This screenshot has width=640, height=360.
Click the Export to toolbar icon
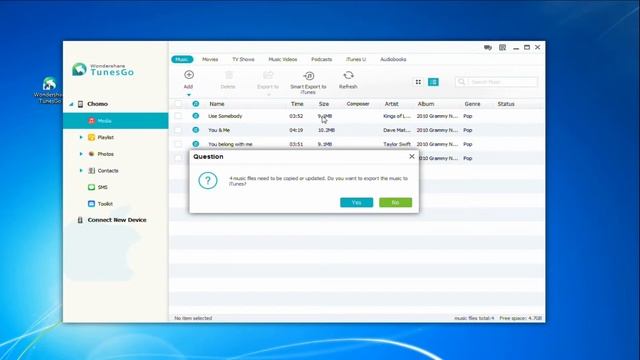(x=268, y=75)
